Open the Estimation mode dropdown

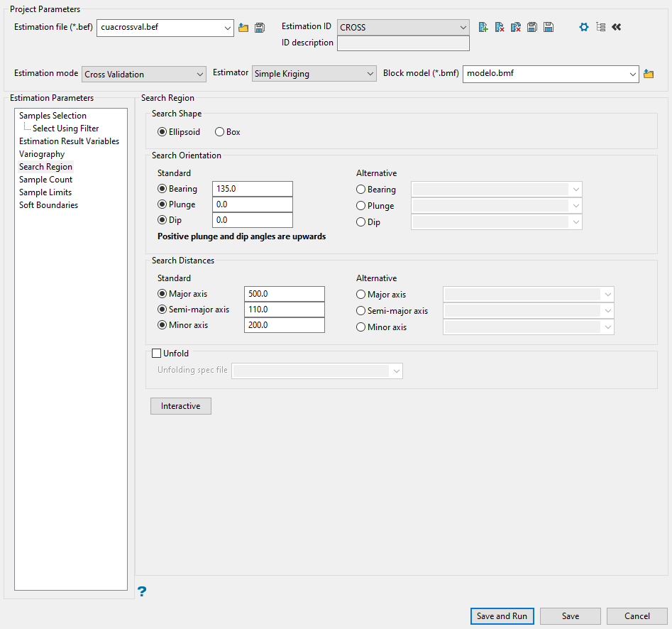144,74
